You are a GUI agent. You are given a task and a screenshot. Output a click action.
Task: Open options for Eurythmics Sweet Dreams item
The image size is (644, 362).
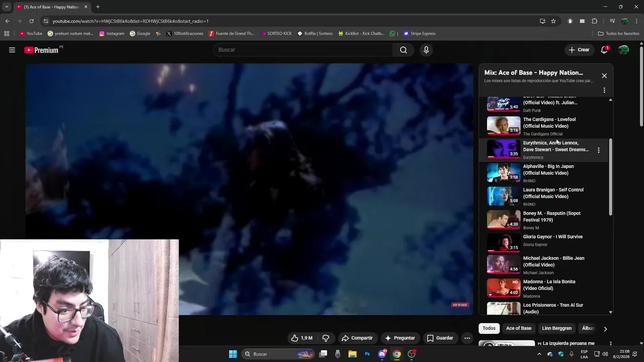[x=598, y=150]
